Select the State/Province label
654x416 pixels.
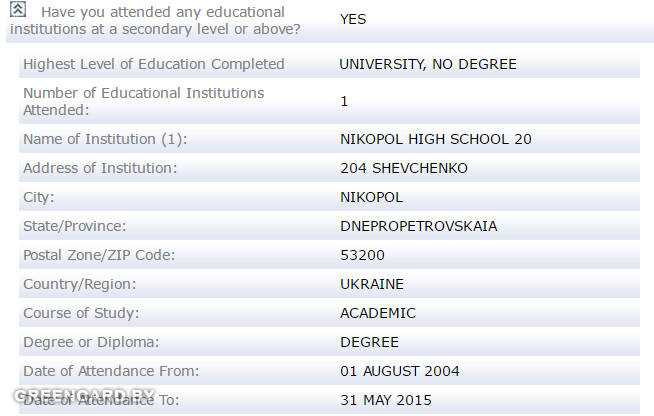[x=75, y=226]
